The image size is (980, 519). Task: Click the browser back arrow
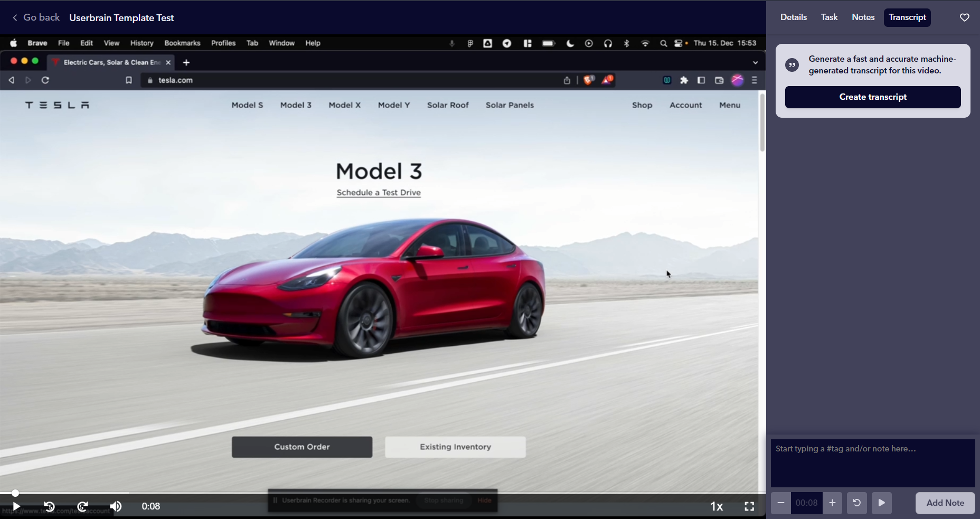click(x=12, y=80)
